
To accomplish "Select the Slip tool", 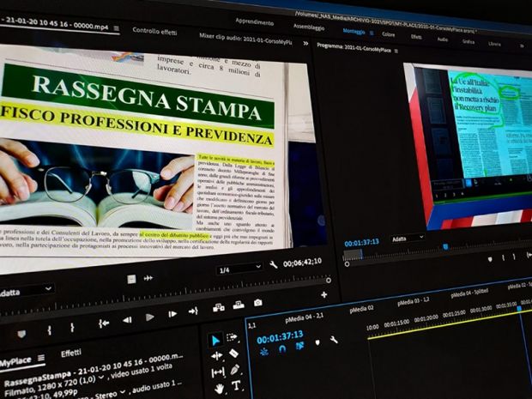I will point(218,373).
